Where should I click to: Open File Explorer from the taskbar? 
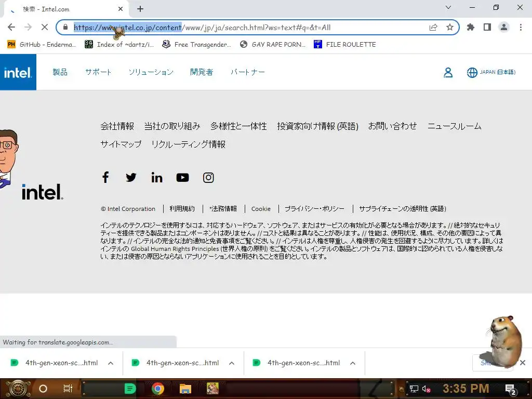click(185, 389)
